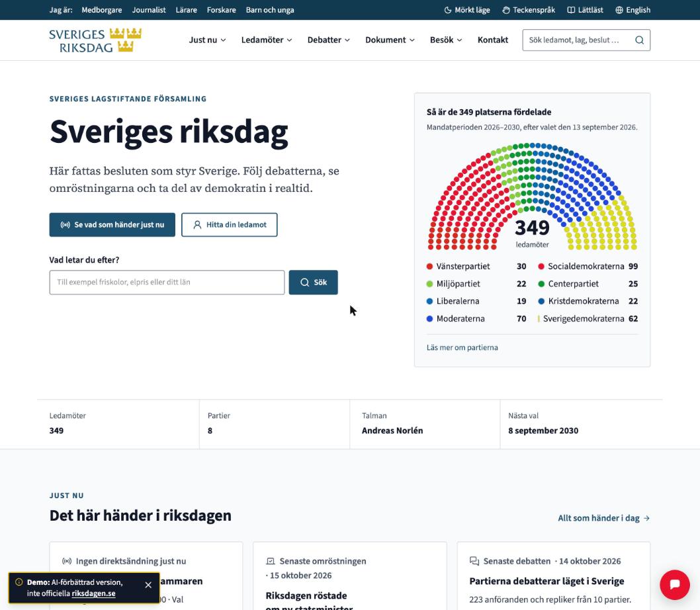Expand the Besök dropdown
This screenshot has height=610, width=700.
(x=446, y=40)
